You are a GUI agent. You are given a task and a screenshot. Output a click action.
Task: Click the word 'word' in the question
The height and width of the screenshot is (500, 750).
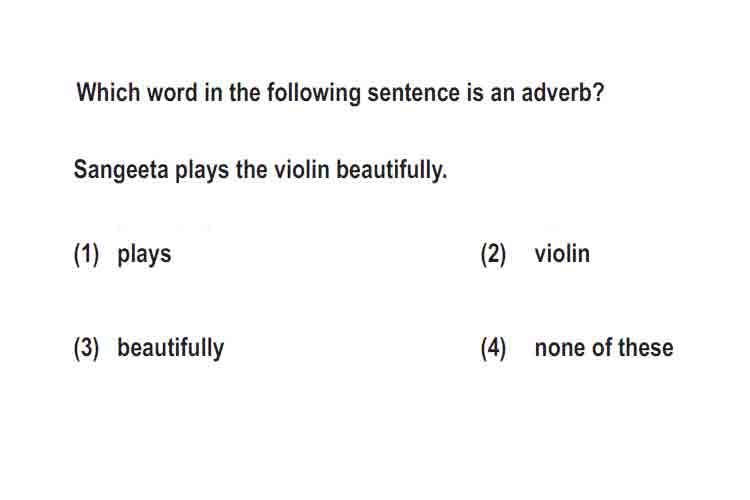coord(172,92)
